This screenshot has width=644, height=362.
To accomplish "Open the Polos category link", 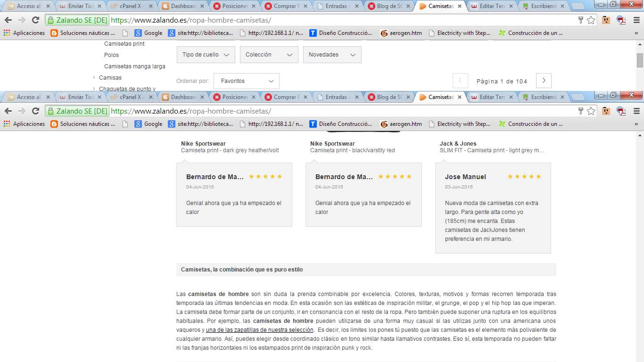I will (x=112, y=55).
